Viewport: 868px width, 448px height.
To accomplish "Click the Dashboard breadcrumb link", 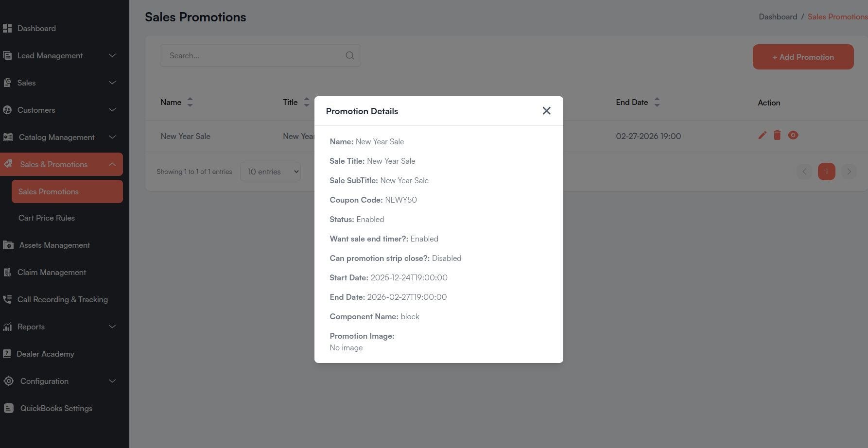I will [778, 17].
